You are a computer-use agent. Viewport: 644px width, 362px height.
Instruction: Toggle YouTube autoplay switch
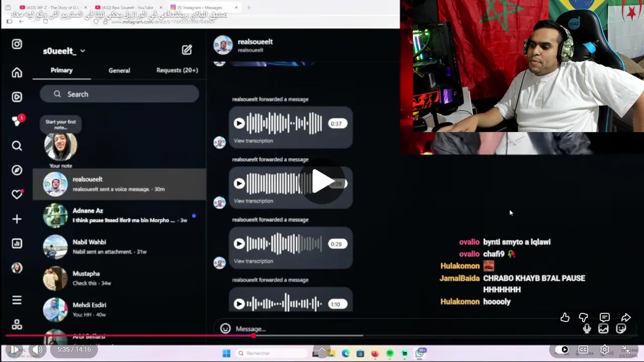pos(562,349)
